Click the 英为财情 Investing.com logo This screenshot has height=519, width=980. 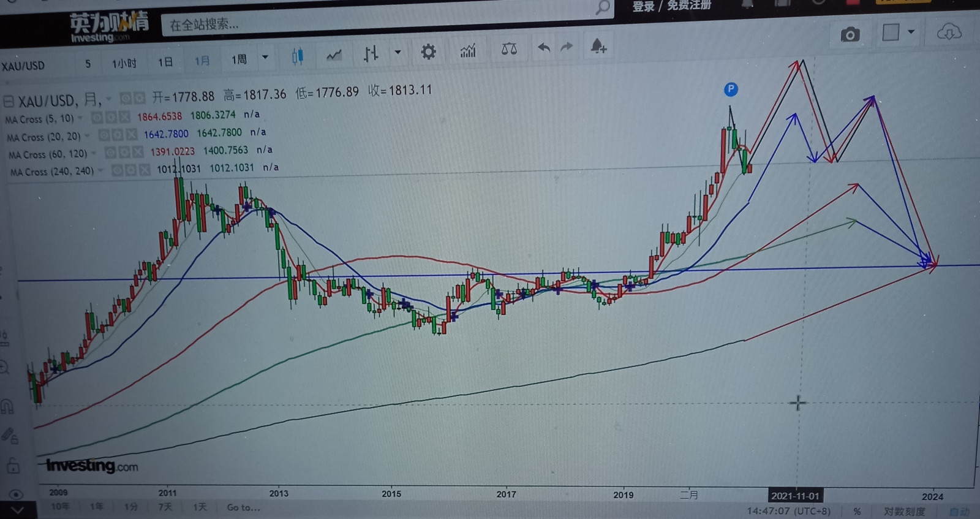(x=108, y=28)
